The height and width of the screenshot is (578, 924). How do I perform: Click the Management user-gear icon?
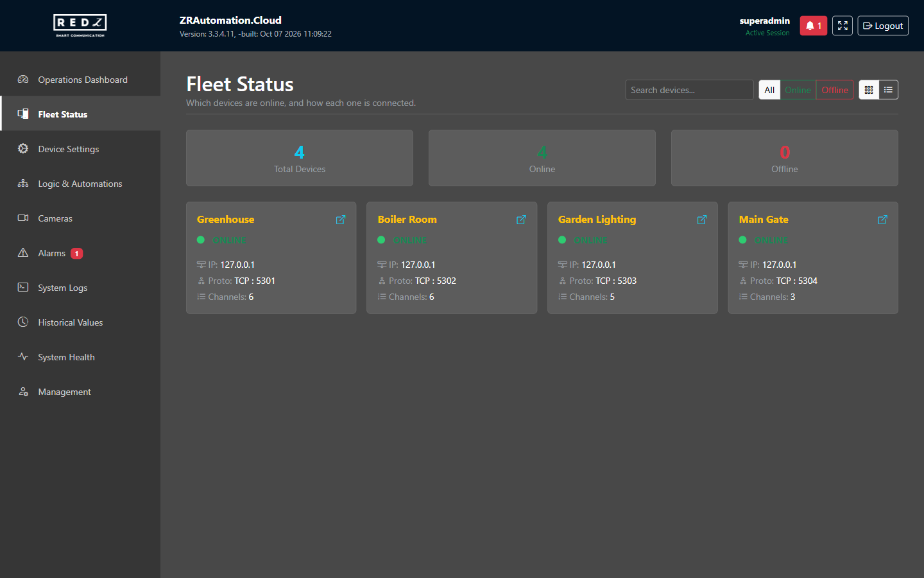click(x=23, y=392)
